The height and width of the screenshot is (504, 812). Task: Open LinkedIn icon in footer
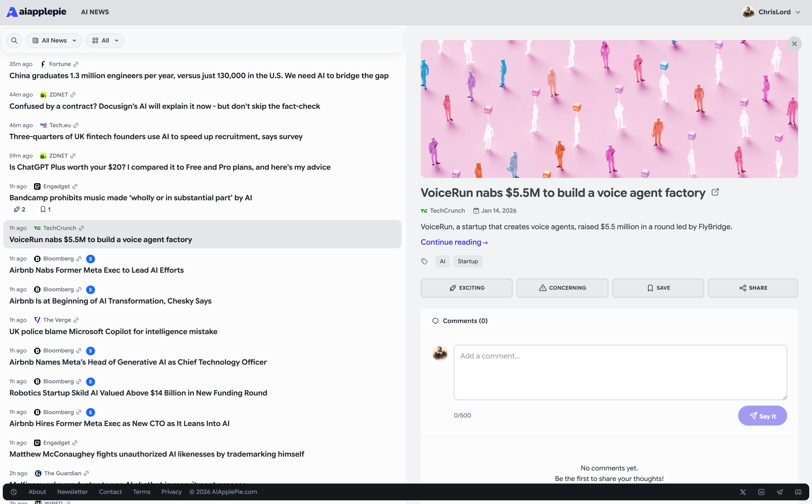click(x=761, y=492)
